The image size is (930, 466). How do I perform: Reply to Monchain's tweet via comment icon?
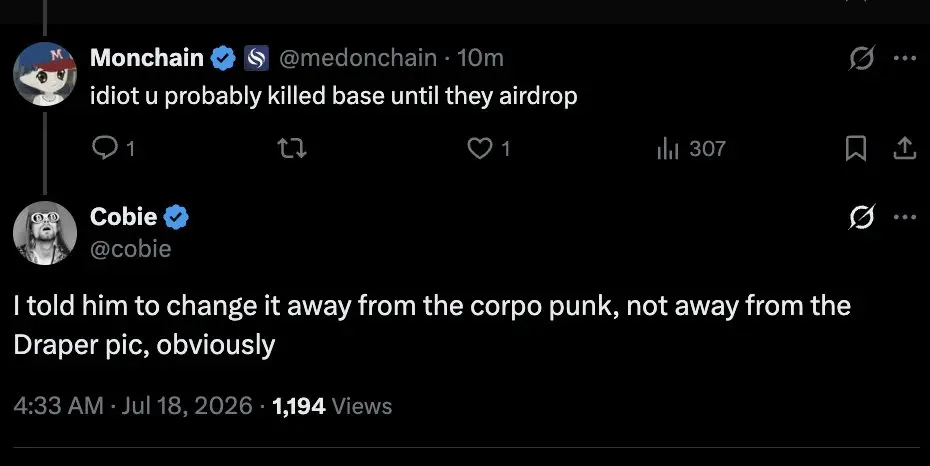coord(106,148)
